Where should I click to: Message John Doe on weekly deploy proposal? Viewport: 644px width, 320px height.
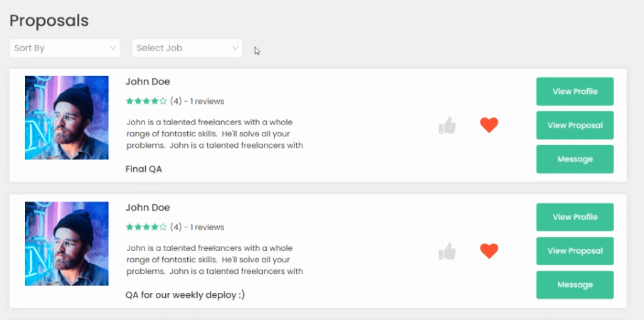(x=575, y=284)
